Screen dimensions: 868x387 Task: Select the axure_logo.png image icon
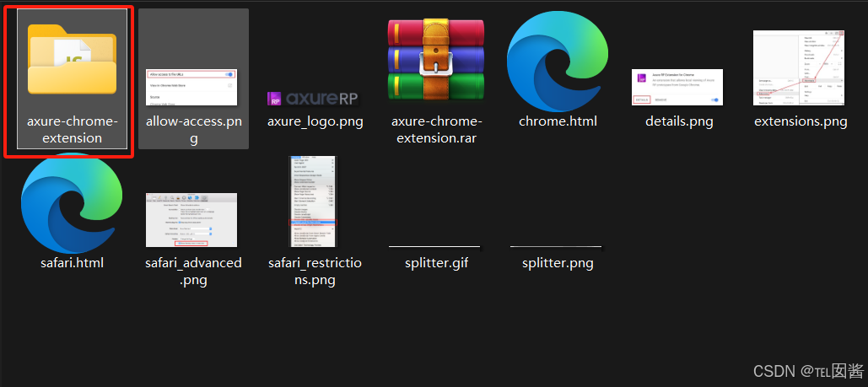[x=313, y=99]
